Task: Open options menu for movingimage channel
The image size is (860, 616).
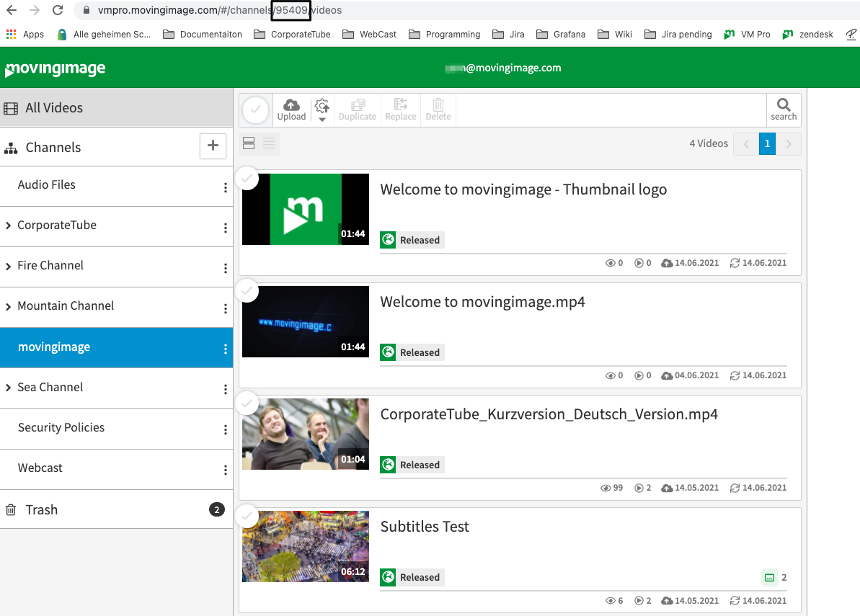Action: [226, 349]
